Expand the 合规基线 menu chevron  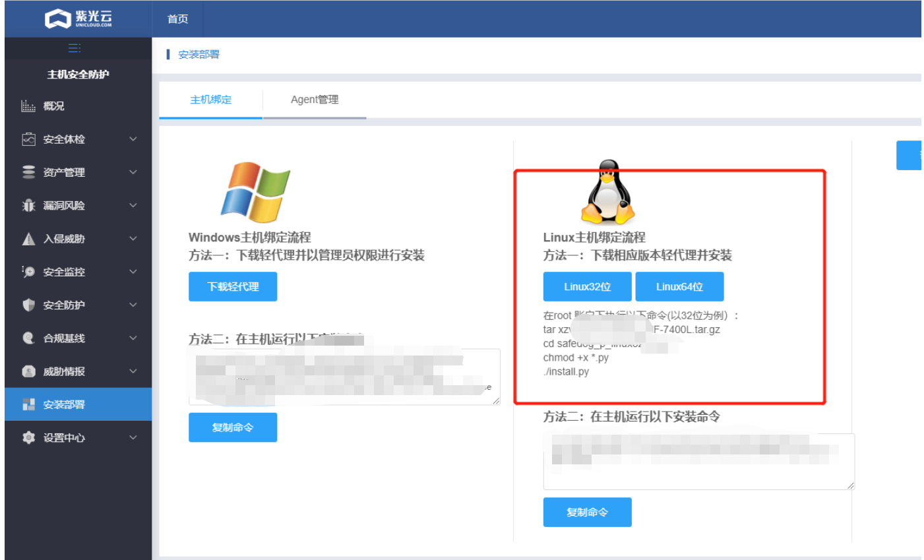[x=133, y=338]
